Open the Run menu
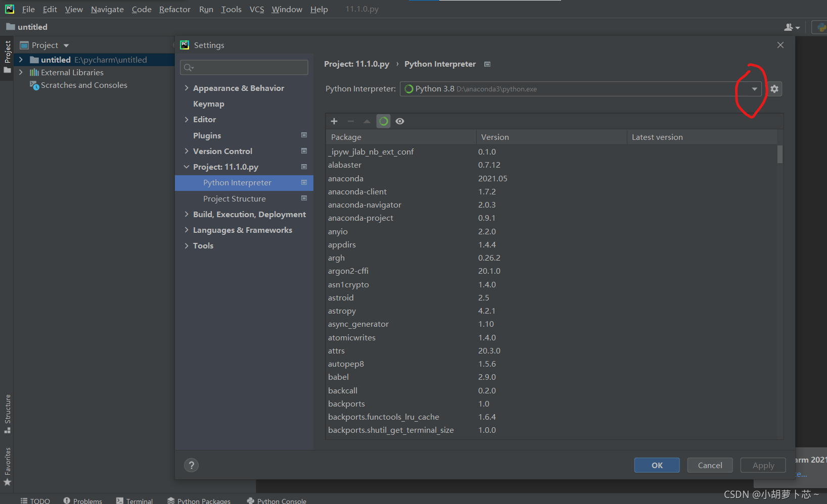 coord(206,9)
